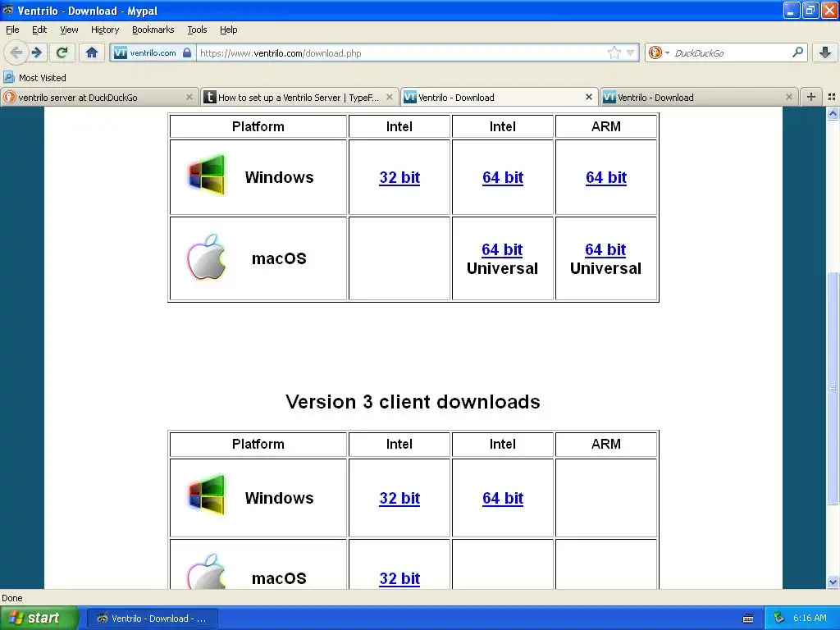Switch to ventrilo server at DuckDuckGo tab
The height and width of the screenshot is (630, 840).
(x=99, y=97)
